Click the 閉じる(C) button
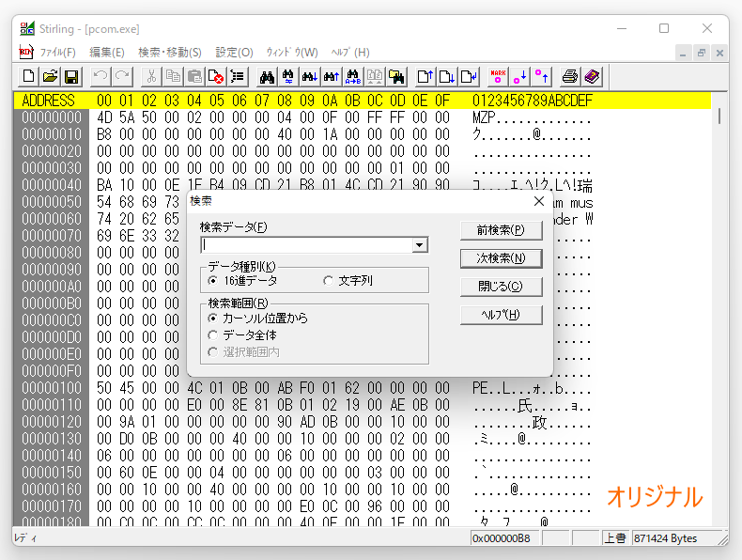The image size is (742, 560). tap(502, 287)
